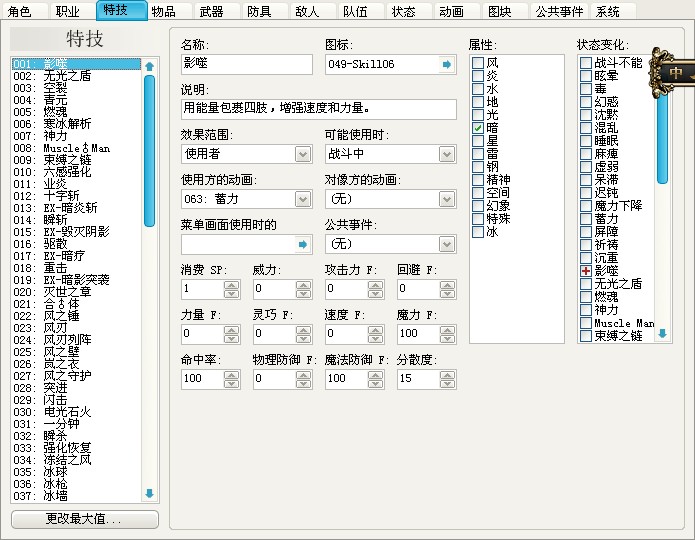Toggle 蓄力 state change box
695x540 pixels.
pos(586,219)
